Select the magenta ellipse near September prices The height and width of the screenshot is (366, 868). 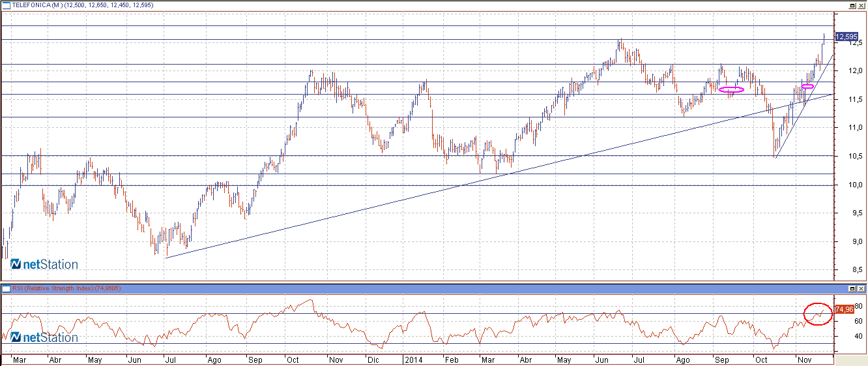tap(731, 89)
